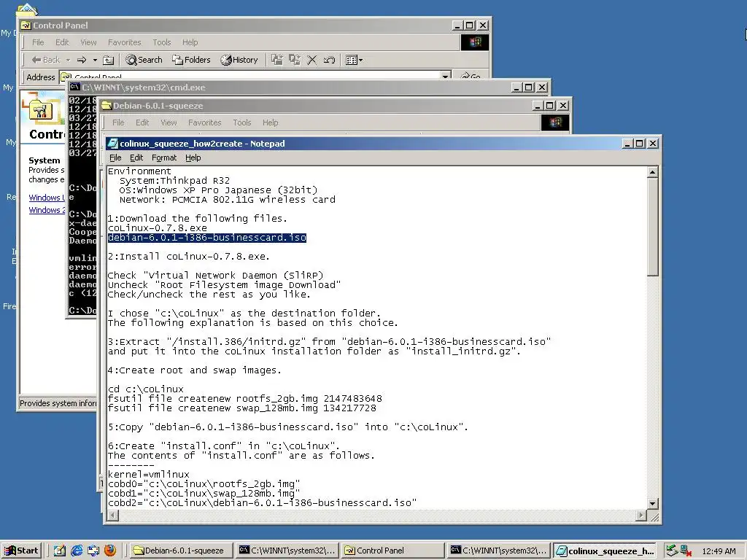Click Notepad vertical scrollbar up arrow
Image resolution: width=747 pixels, height=560 pixels.
coord(652,172)
